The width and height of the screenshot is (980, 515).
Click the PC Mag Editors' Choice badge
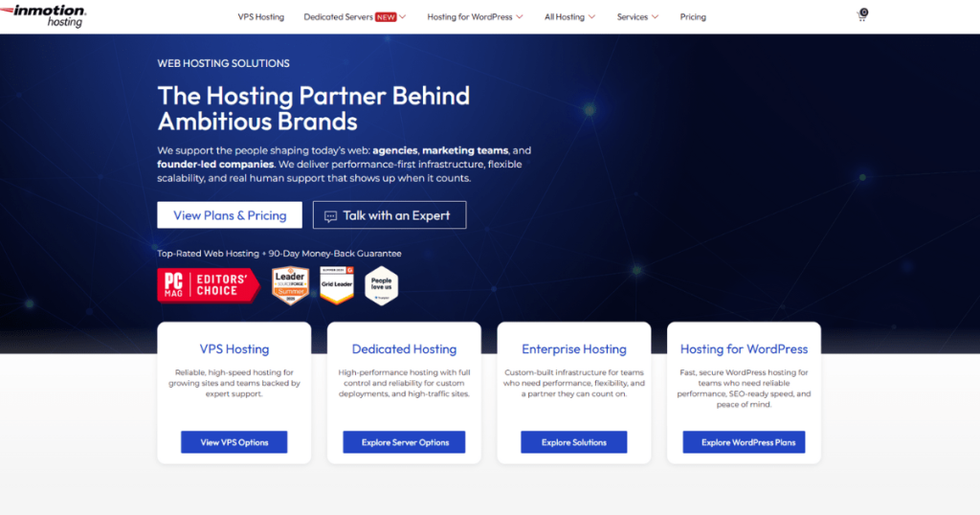pos(208,285)
